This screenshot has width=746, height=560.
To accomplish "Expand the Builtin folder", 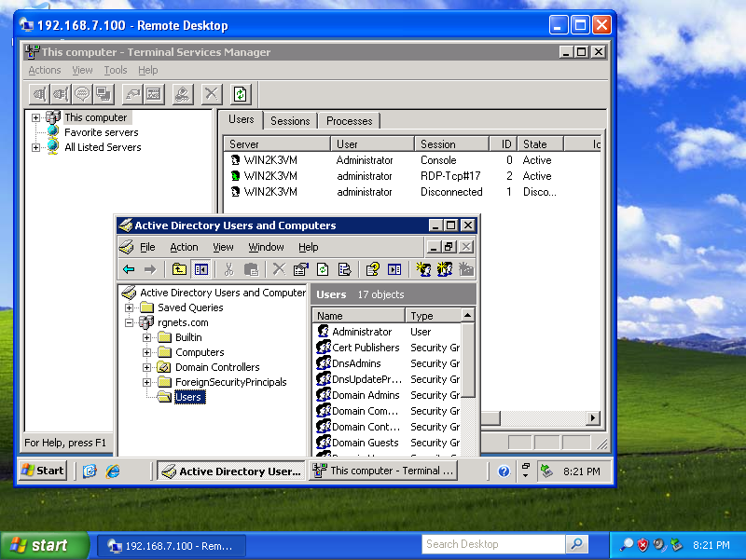I will pos(146,337).
